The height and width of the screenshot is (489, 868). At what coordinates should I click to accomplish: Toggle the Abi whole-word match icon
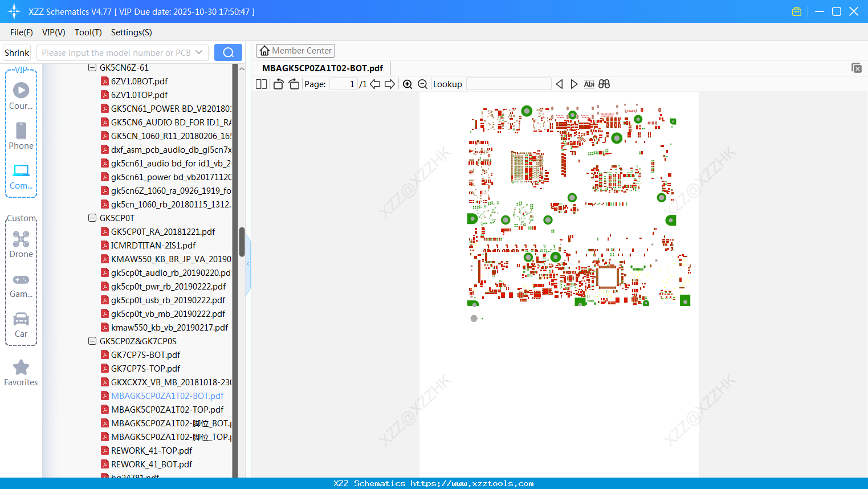pyautogui.click(x=589, y=84)
